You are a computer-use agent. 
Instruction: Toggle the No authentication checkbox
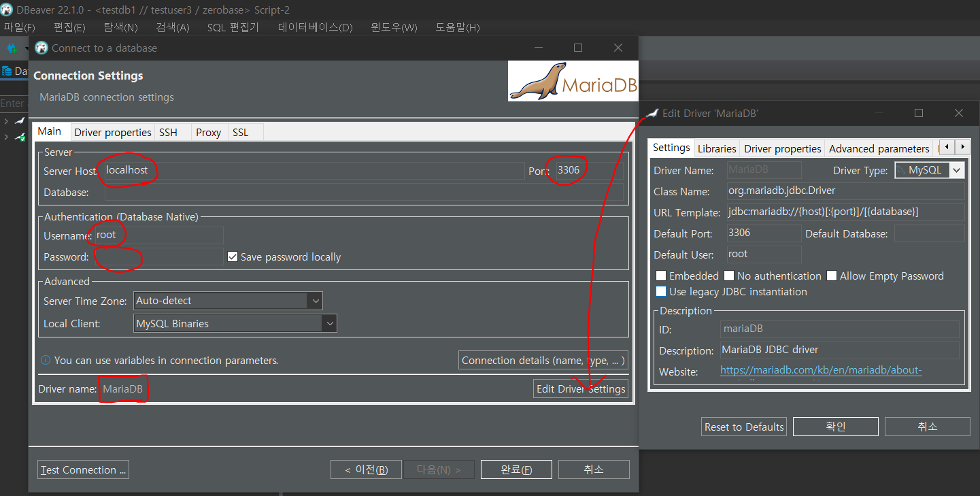click(729, 276)
